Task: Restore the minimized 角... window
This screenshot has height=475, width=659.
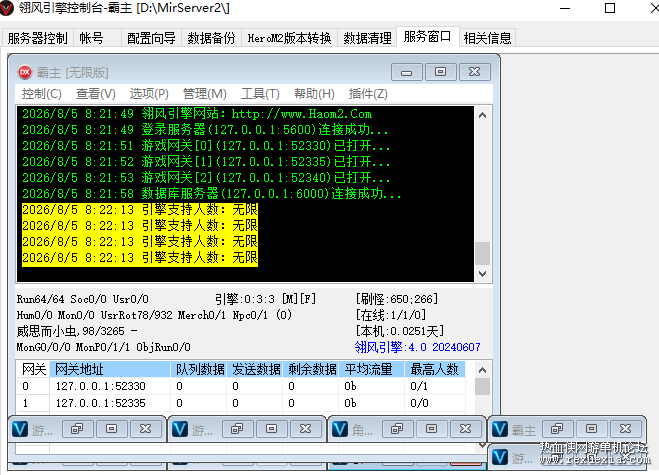Action: point(398,429)
